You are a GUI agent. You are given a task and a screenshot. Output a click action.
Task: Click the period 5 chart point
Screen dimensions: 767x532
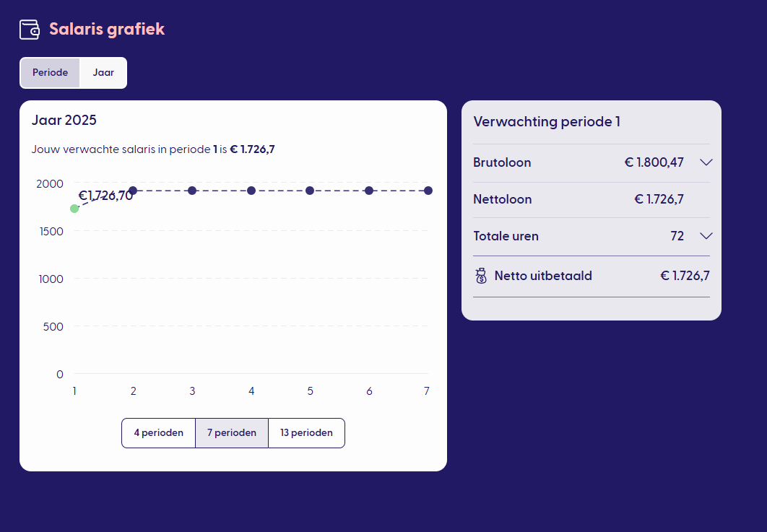tap(310, 191)
